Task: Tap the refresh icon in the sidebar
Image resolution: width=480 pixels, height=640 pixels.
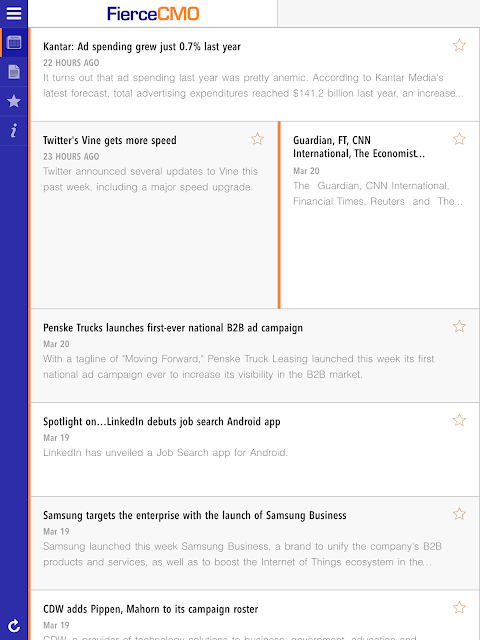Action: (x=14, y=626)
